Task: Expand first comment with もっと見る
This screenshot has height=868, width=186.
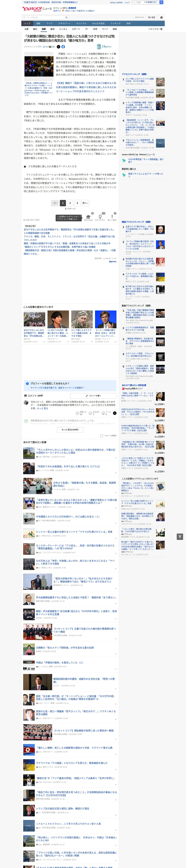Action: [43, 408]
